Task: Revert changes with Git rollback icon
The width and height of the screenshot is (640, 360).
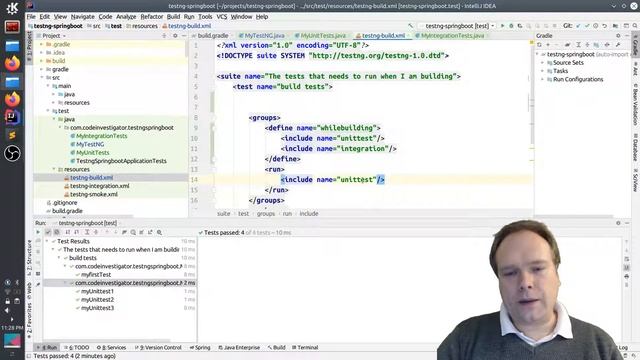Action: pyautogui.click(x=604, y=26)
